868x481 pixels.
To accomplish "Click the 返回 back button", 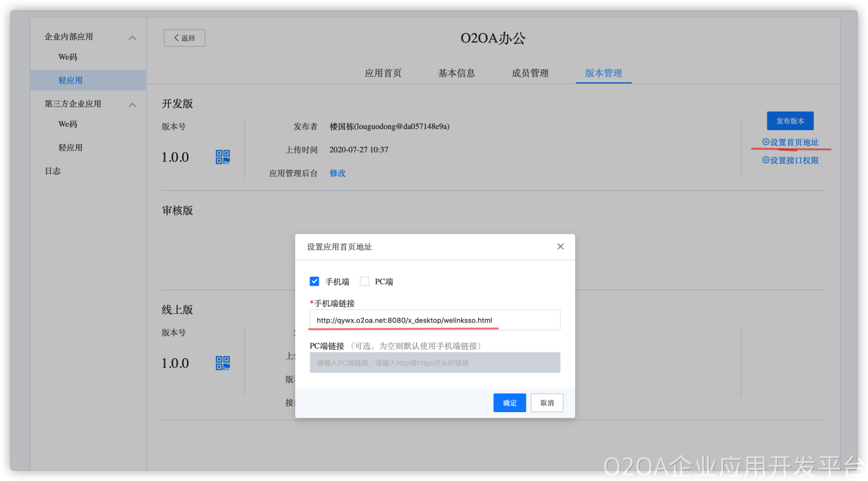I will click(x=185, y=38).
